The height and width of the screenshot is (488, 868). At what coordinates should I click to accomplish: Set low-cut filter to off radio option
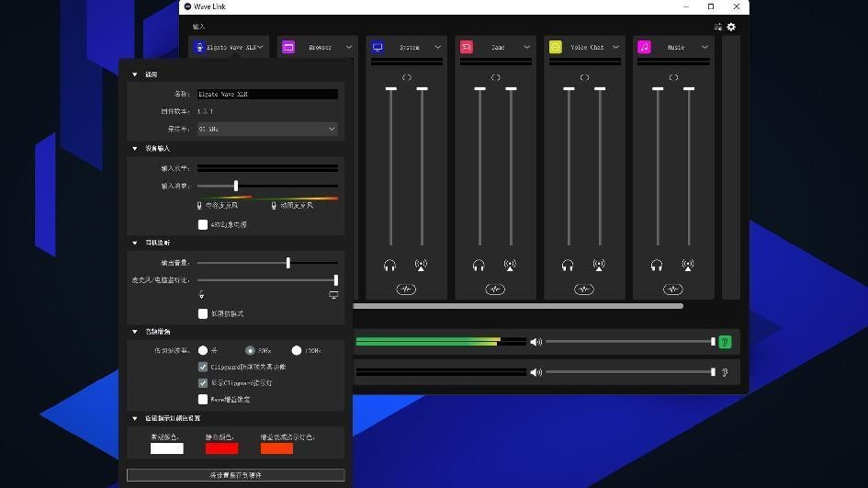click(x=203, y=350)
